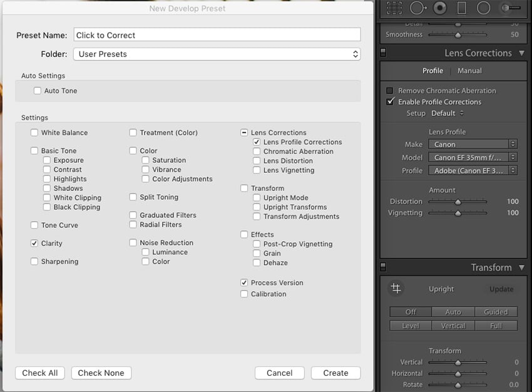Uncheck the Clarity setting checkbox
The width and height of the screenshot is (532, 392).
(x=34, y=243)
